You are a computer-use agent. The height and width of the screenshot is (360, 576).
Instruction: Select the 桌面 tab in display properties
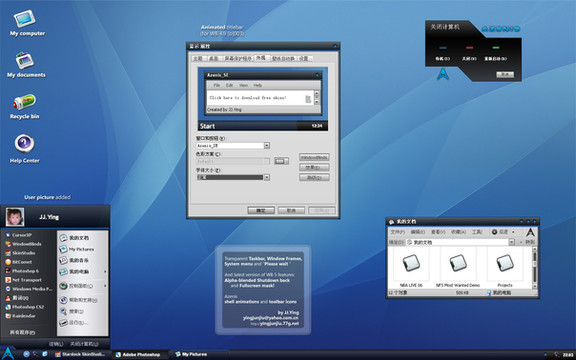pyautogui.click(x=214, y=58)
